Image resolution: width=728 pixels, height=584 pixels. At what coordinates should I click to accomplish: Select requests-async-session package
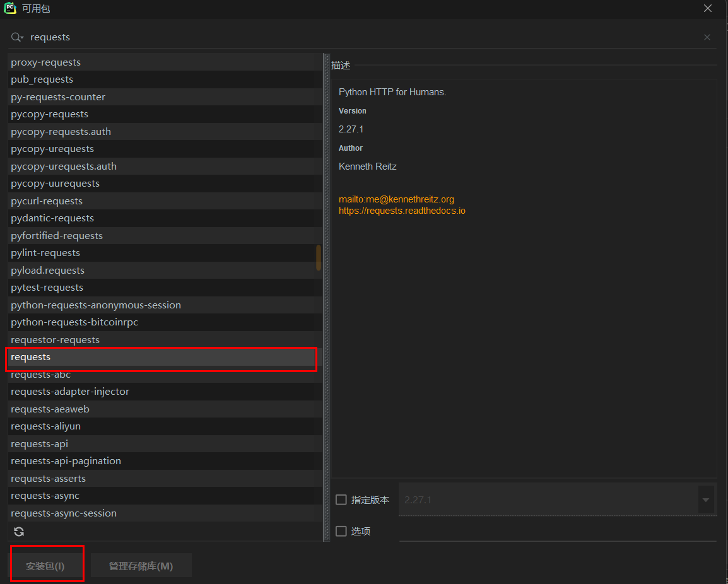pyautogui.click(x=165, y=513)
